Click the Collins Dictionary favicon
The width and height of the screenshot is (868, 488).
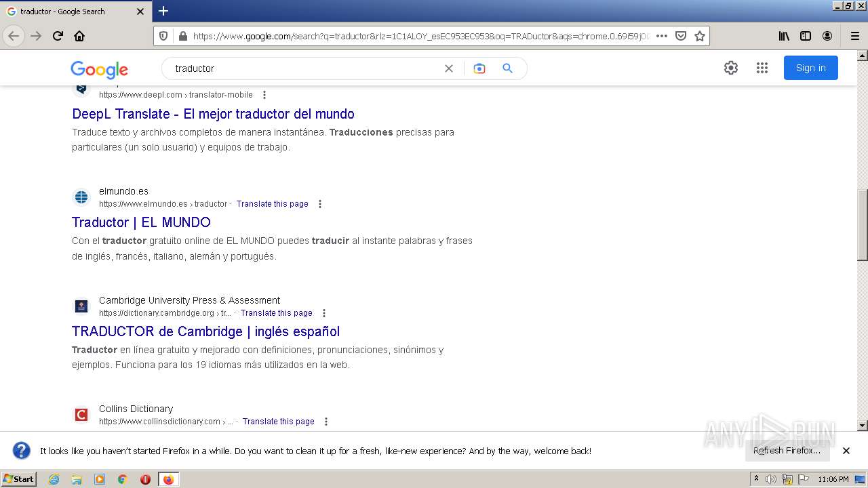pos(81,415)
